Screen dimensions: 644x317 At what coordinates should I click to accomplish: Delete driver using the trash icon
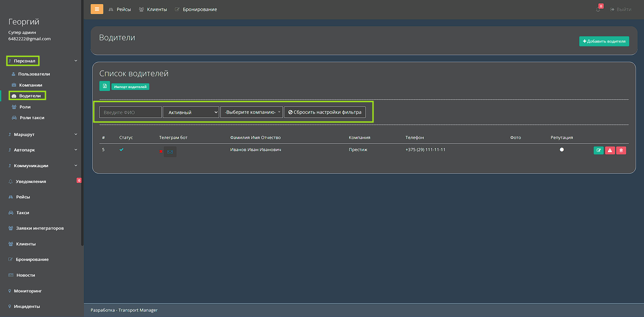[621, 150]
